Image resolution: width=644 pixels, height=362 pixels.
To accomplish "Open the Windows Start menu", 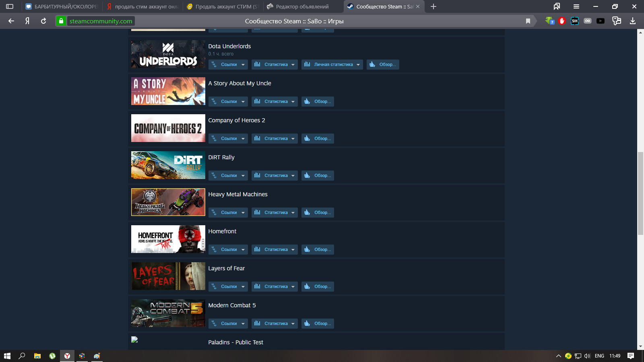I will (7, 356).
